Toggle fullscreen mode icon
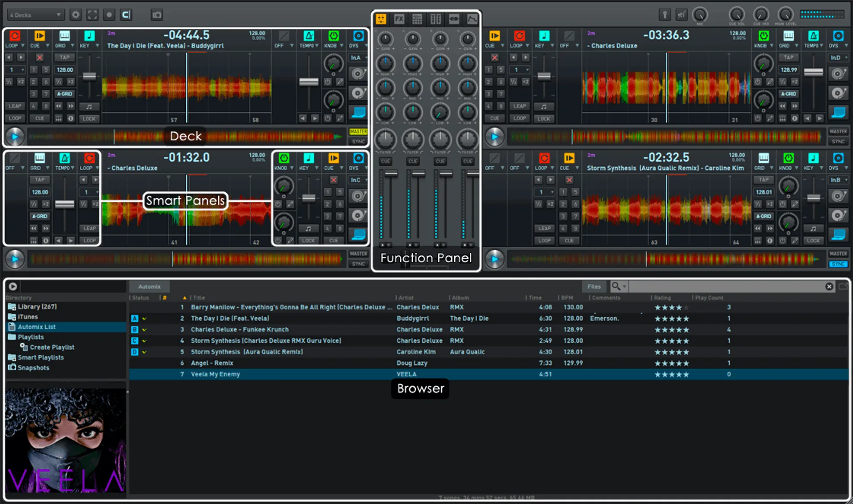853x504 pixels. (x=92, y=15)
